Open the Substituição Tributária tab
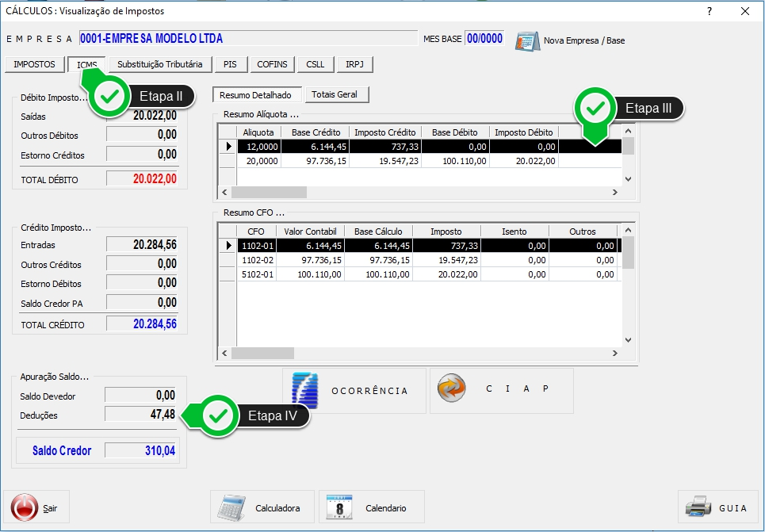The image size is (765, 532). click(159, 64)
